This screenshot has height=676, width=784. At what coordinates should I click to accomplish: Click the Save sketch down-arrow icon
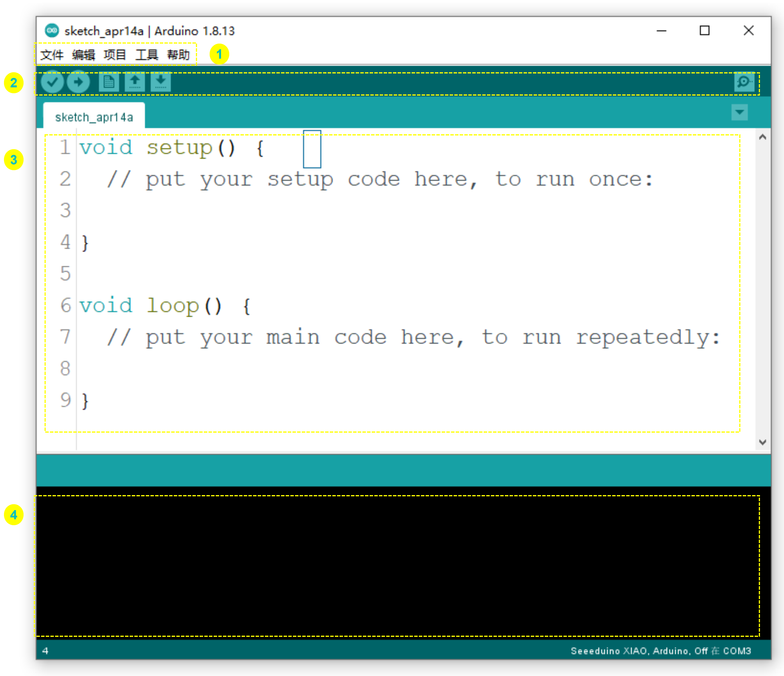(161, 82)
